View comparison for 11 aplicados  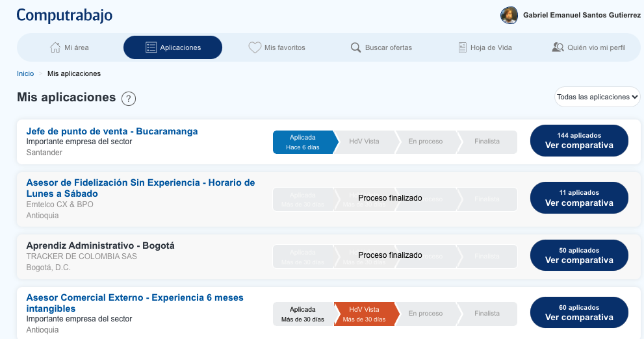(579, 198)
